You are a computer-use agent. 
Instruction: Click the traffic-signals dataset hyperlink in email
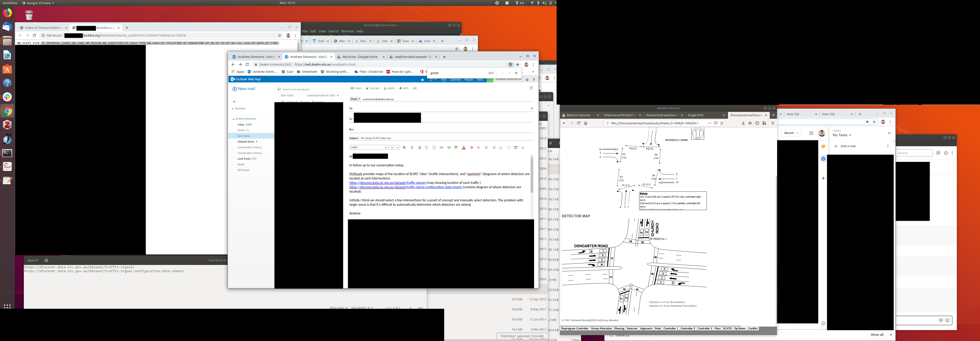pos(387,183)
